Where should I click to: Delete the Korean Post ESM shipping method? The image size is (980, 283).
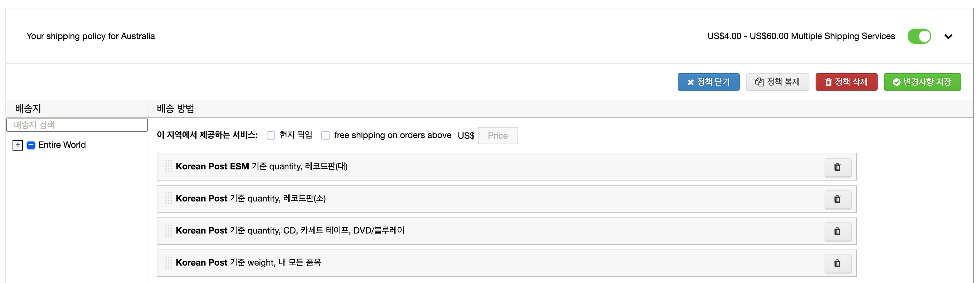pos(837,167)
